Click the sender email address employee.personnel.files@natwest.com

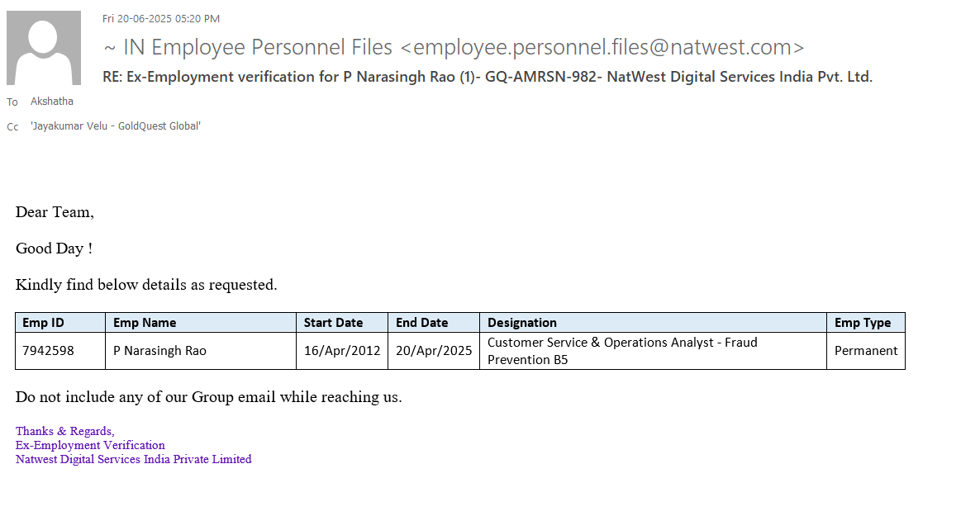[607, 48]
